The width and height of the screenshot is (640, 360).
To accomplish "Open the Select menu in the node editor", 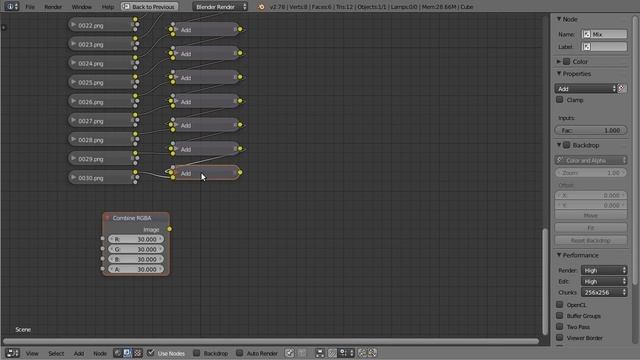I will pos(56,353).
